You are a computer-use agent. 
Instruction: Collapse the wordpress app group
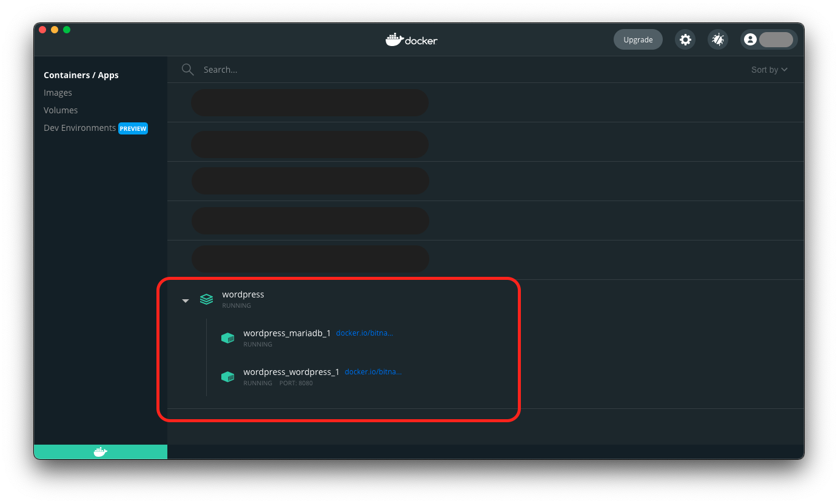186,300
